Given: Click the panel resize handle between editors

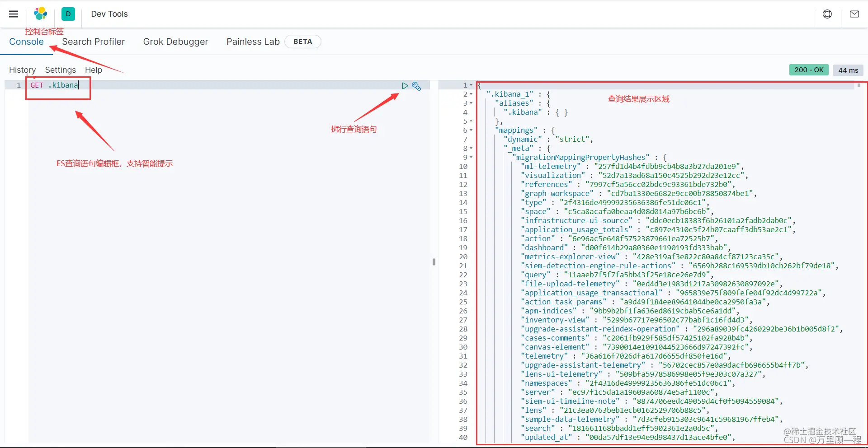Looking at the screenshot, I should tap(434, 262).
